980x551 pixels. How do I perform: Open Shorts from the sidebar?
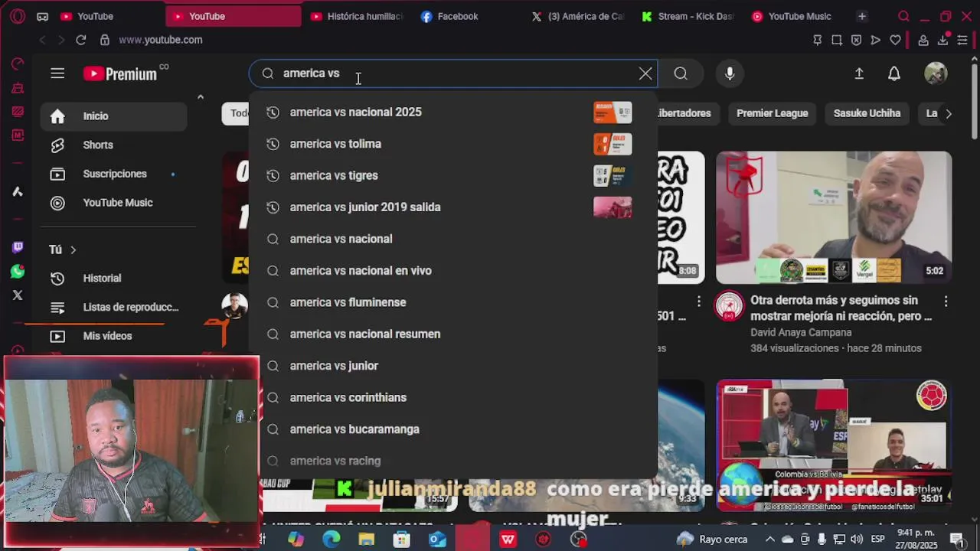(x=113, y=145)
